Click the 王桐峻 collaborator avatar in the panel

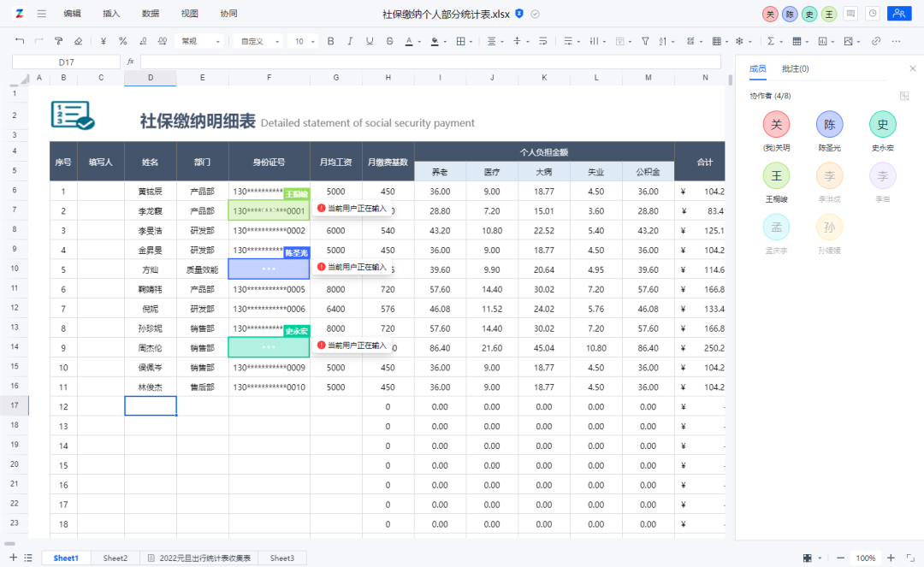pyautogui.click(x=776, y=175)
